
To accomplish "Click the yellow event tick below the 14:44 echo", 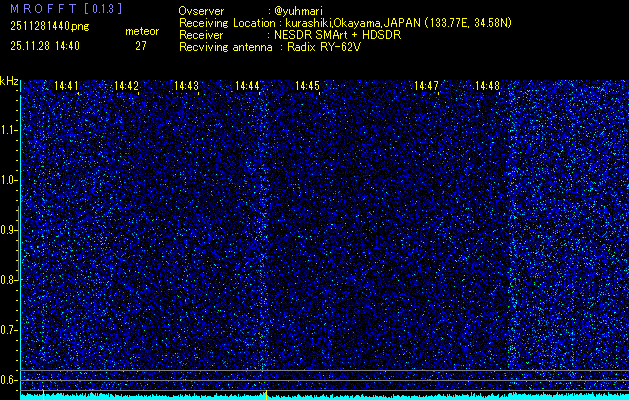I will (x=266, y=395).
